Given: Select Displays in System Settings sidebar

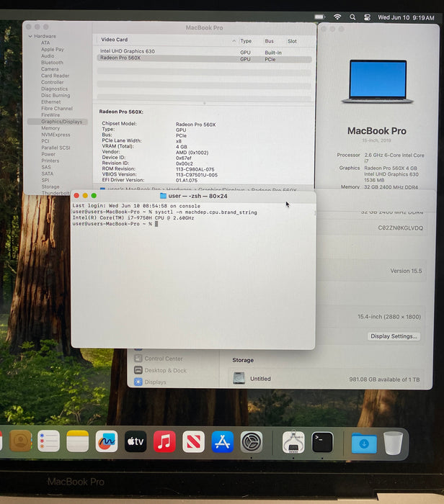Looking at the screenshot, I should click(x=155, y=382).
